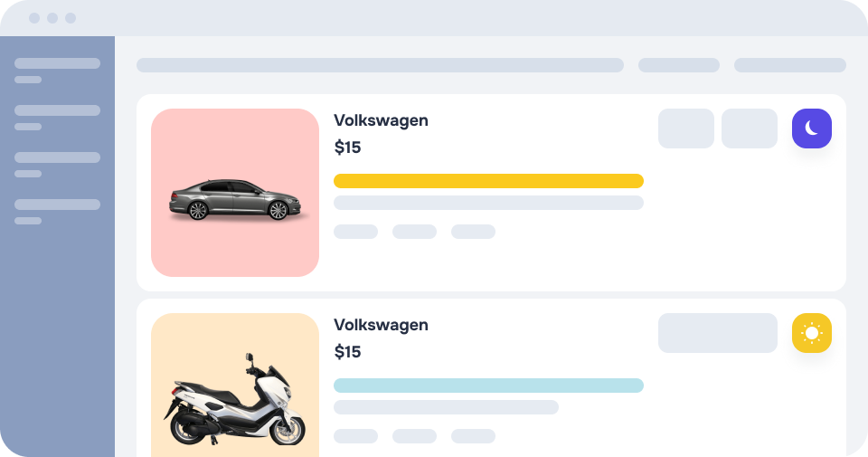Click the third small tag on the scooter card
Viewport: 868px width, 457px height.
(473, 436)
